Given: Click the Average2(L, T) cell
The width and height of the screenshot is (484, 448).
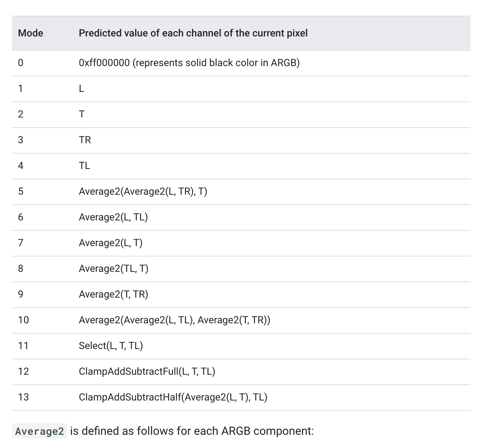Looking at the screenshot, I should click(111, 243).
